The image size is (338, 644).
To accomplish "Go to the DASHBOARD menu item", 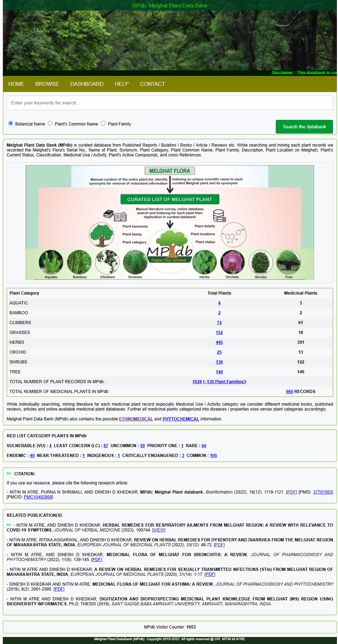I will (x=87, y=84).
